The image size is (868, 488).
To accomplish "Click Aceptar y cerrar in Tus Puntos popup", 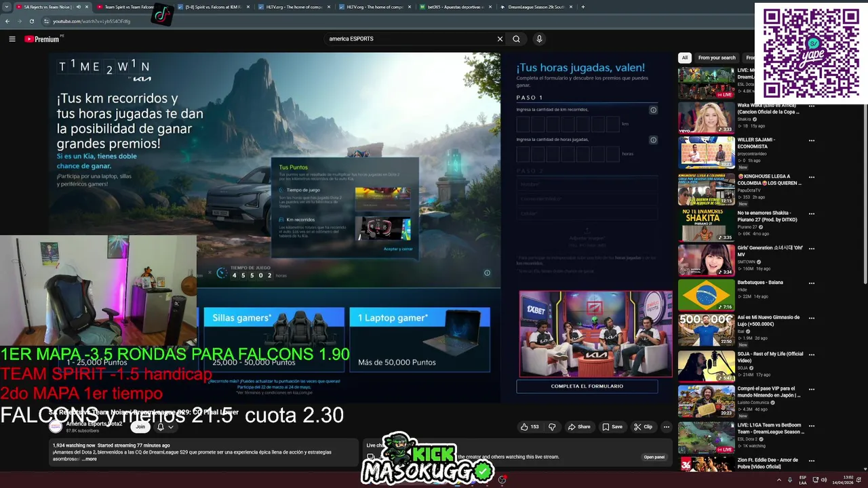I will 398,249.
